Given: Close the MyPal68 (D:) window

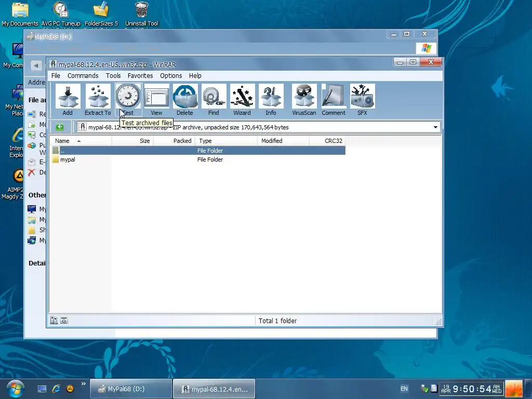Looking at the screenshot, I should pos(424,34).
